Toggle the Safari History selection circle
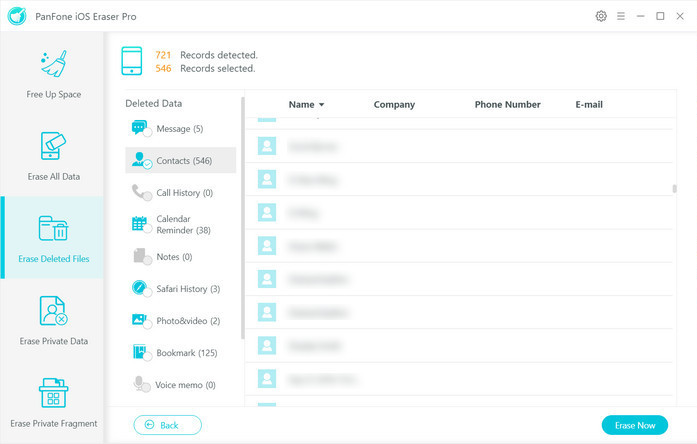This screenshot has height=444, width=697. point(148,292)
